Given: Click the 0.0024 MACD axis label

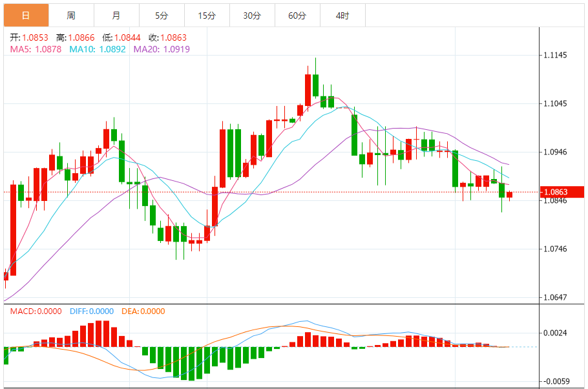Looking at the screenshot, I should point(556,333).
